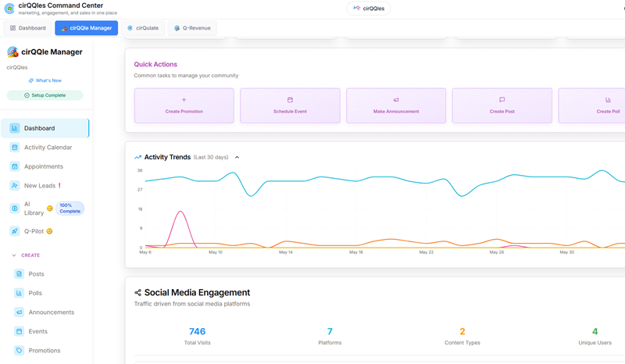Click the Events calendar icon
This screenshot has height=364, width=625.
point(19,331)
